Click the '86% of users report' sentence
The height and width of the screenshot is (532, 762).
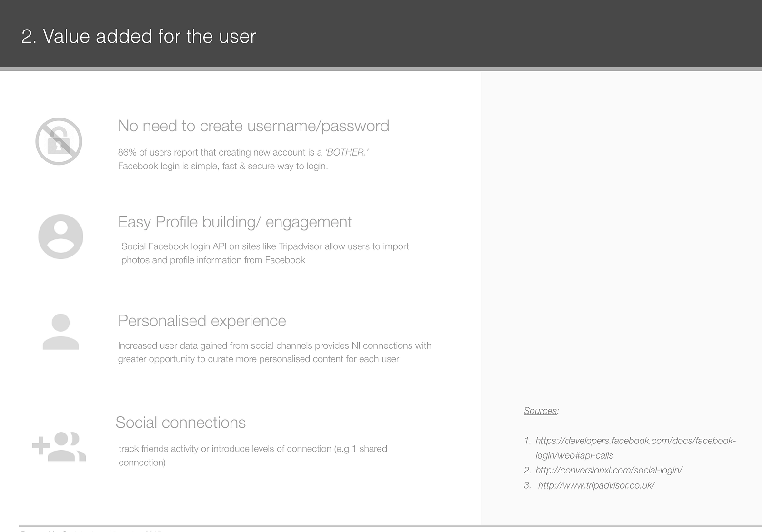(x=220, y=153)
